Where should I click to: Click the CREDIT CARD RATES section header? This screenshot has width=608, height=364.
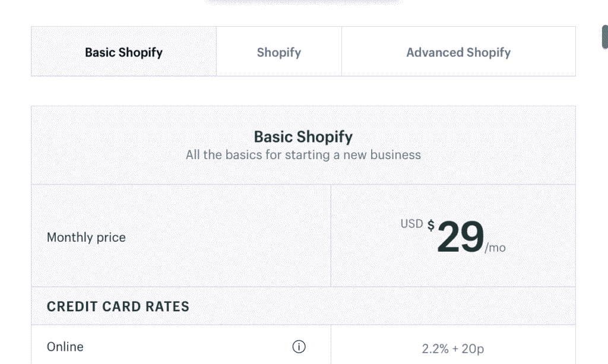tap(118, 306)
